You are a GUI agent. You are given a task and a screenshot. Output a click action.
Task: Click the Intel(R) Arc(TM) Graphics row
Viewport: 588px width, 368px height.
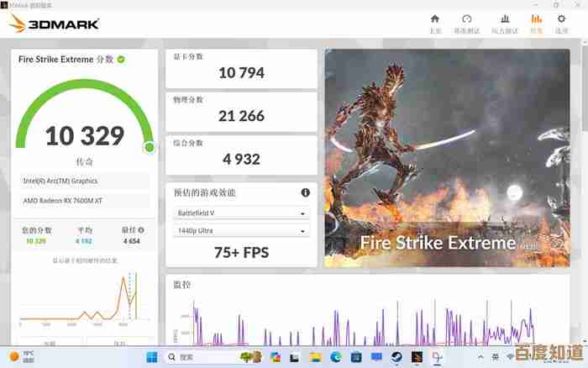tap(85, 181)
